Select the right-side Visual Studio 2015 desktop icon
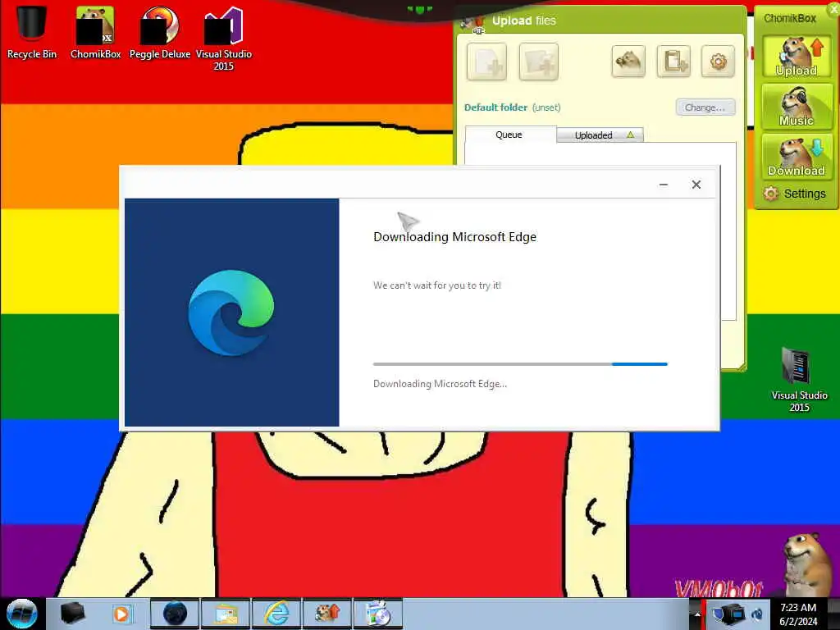The width and height of the screenshot is (840, 630). [x=799, y=379]
